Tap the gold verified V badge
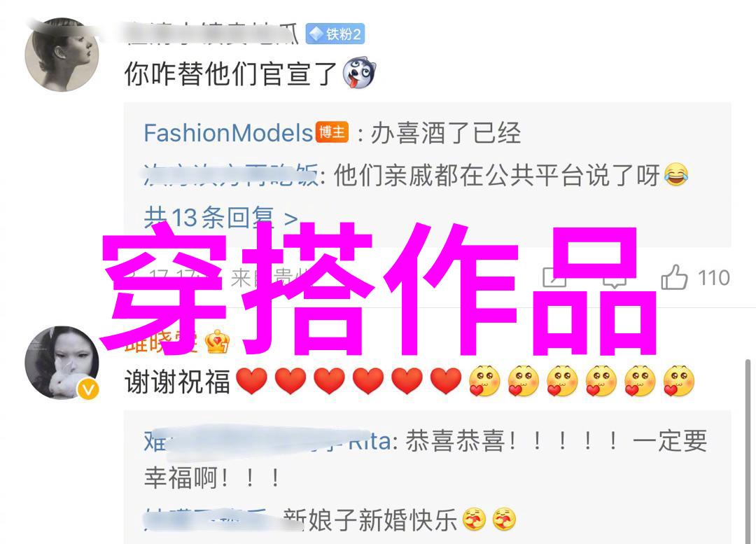 [x=88, y=389]
